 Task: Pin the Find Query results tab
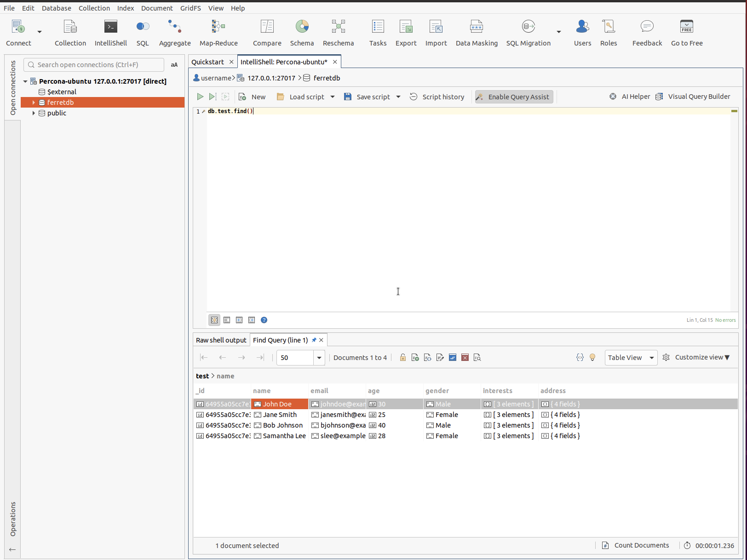tap(315, 340)
